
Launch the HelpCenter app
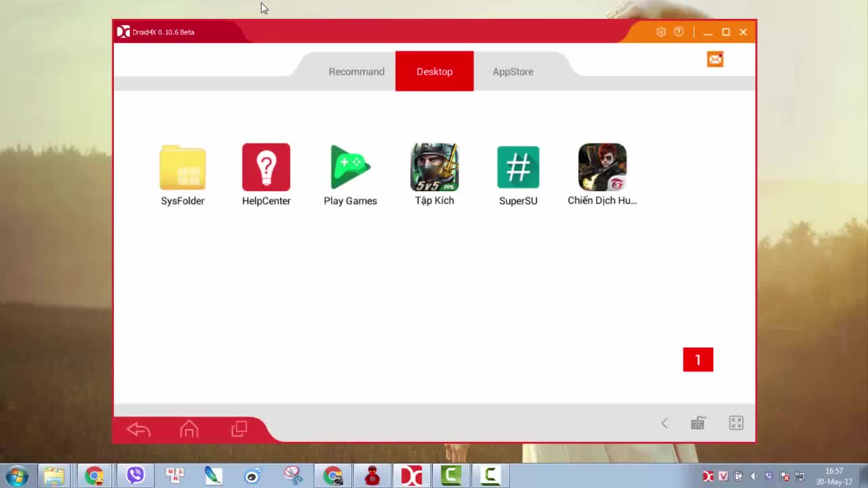pos(266,174)
